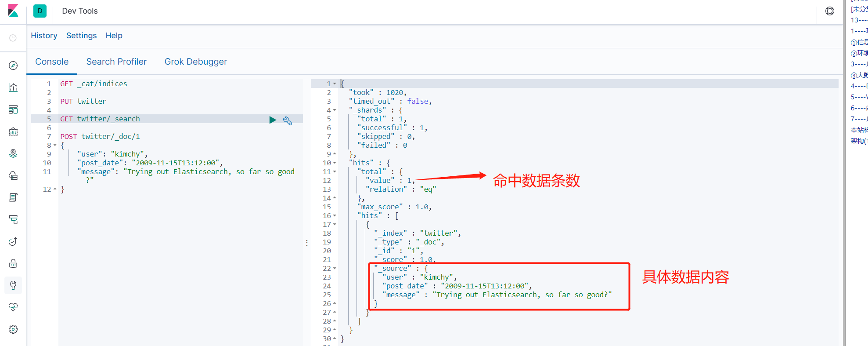
Task: Open the help menu lifebuoy icon
Action: pyautogui.click(x=830, y=11)
